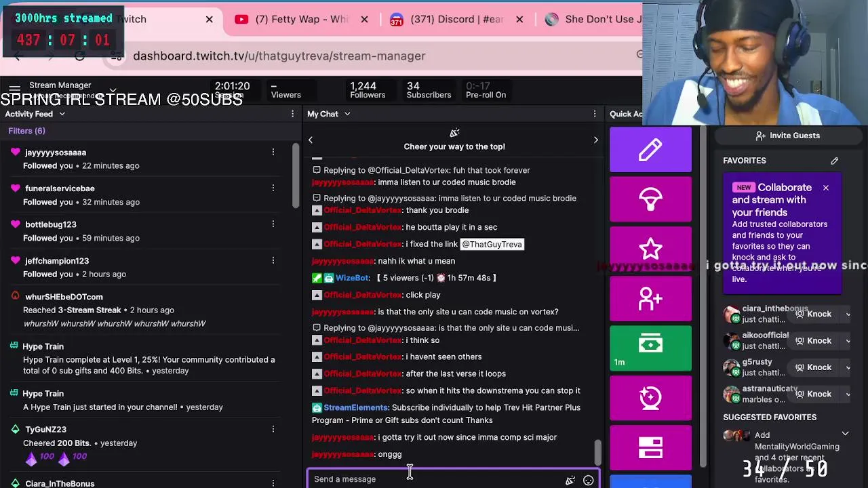Screen dimensions: 868x488
Task: Open Filters (6) in Activity Feed
Action: coord(26,131)
